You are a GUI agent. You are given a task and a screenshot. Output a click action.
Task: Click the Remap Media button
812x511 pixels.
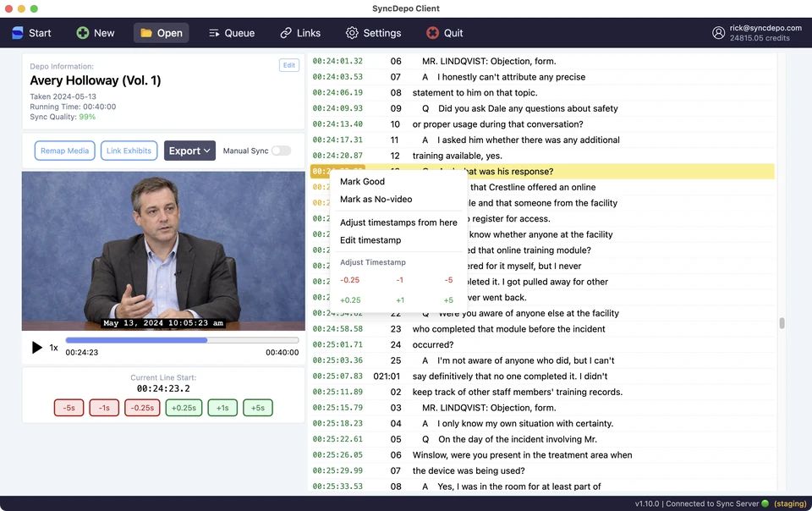(x=65, y=151)
